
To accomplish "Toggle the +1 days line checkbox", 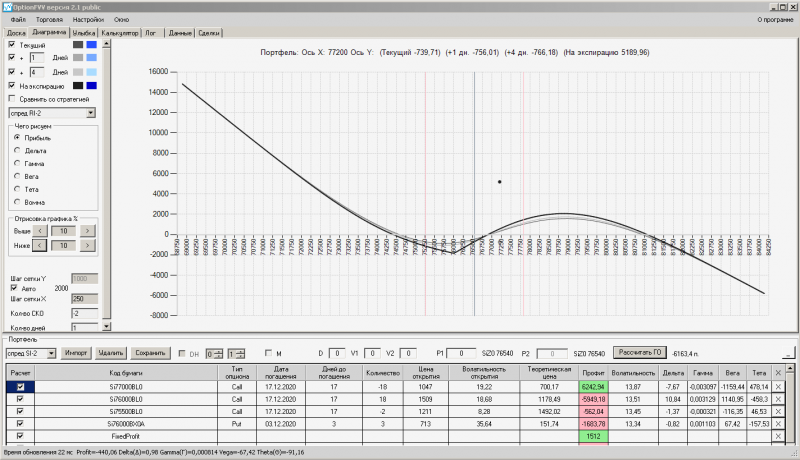I will [12, 58].
